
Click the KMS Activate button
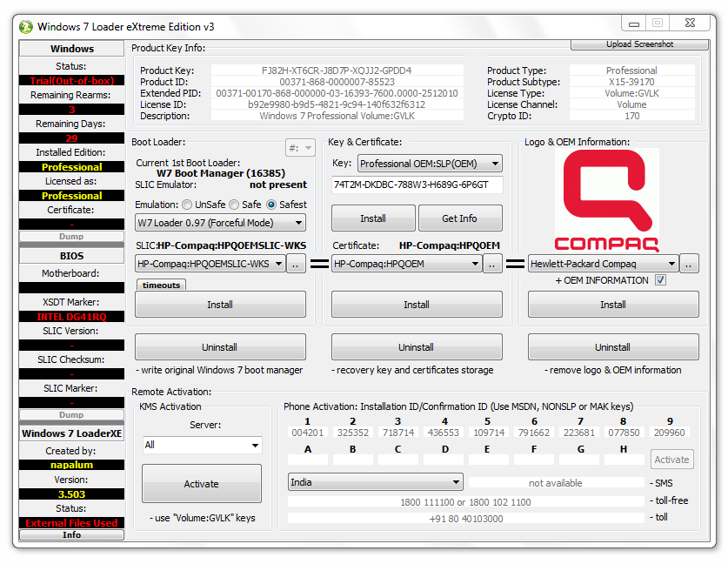[x=202, y=484]
